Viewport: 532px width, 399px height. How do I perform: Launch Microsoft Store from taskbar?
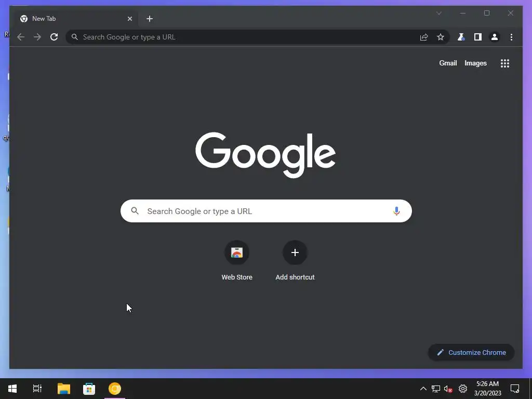(89, 389)
